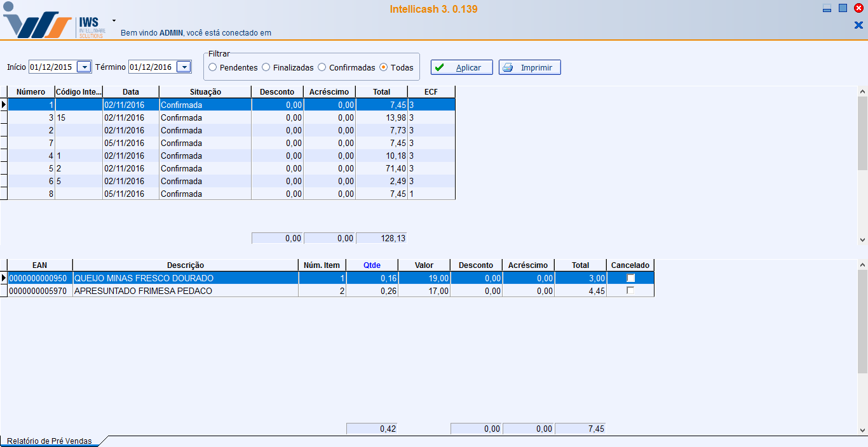This screenshot has height=447, width=868.
Task: Click the Núm. Item column header
Action: (x=322, y=265)
